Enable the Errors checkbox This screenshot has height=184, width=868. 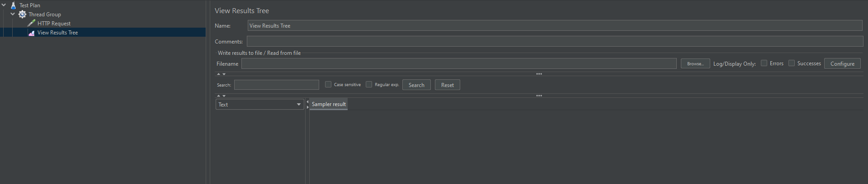pos(764,63)
